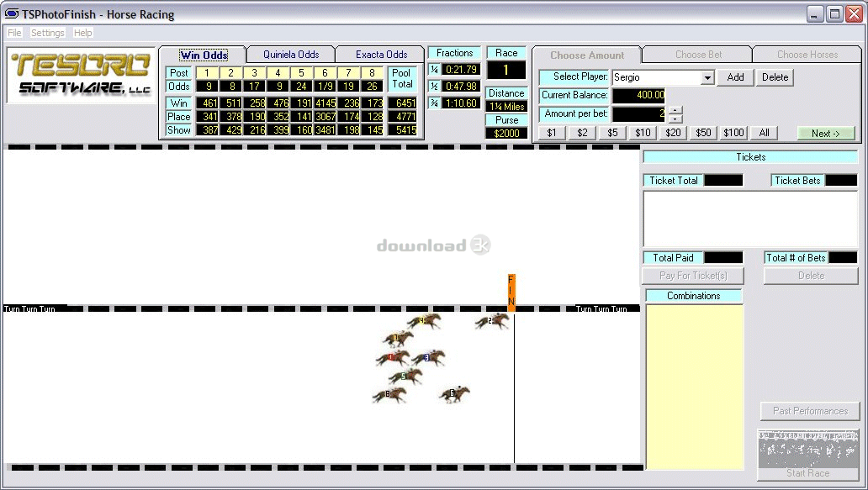Click horse number 4 on the track
Screen dimensions: 868x490
[424, 321]
